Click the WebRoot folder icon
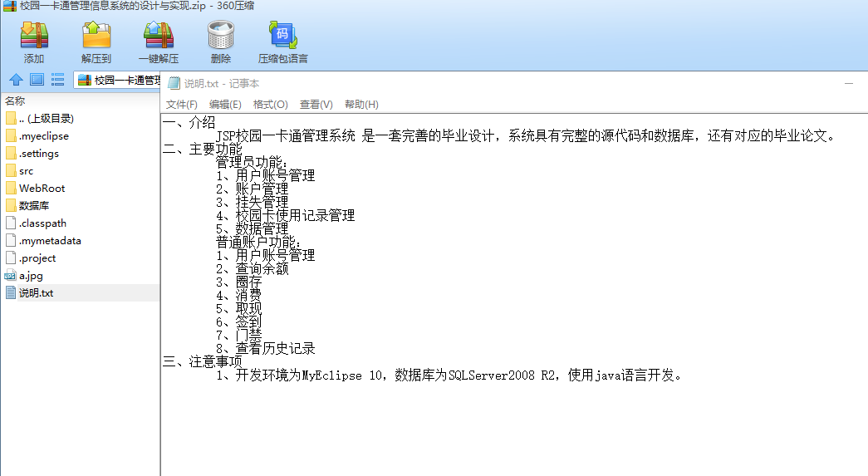868x476 pixels. click(x=11, y=189)
